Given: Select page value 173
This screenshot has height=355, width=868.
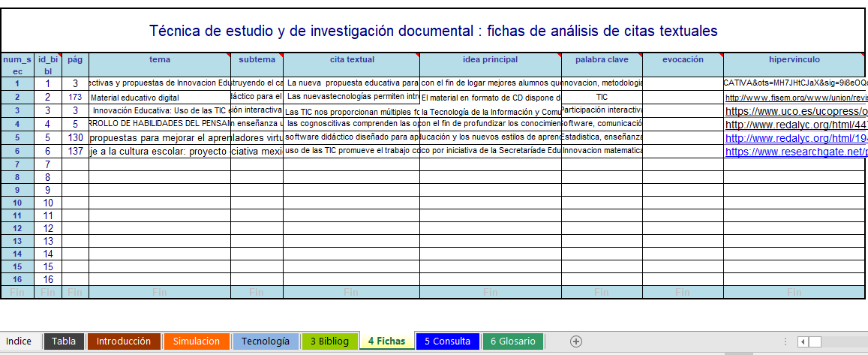Looking at the screenshot, I should tap(75, 98).
